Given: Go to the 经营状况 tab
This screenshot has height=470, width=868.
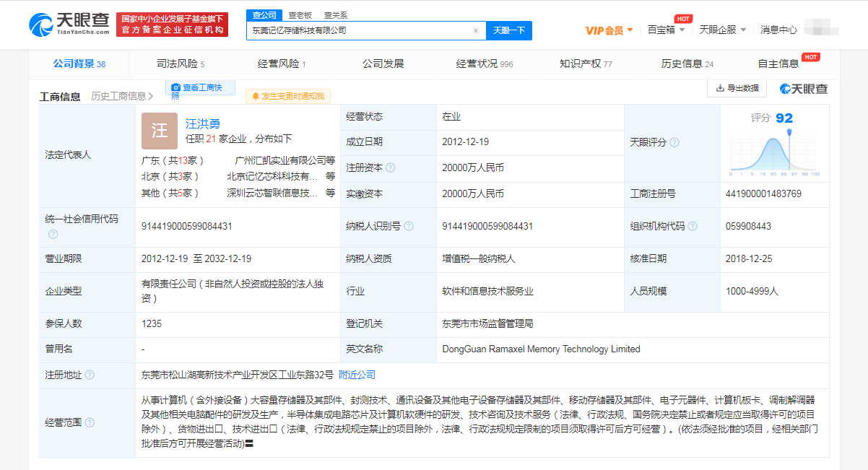Looking at the screenshot, I should [485, 64].
